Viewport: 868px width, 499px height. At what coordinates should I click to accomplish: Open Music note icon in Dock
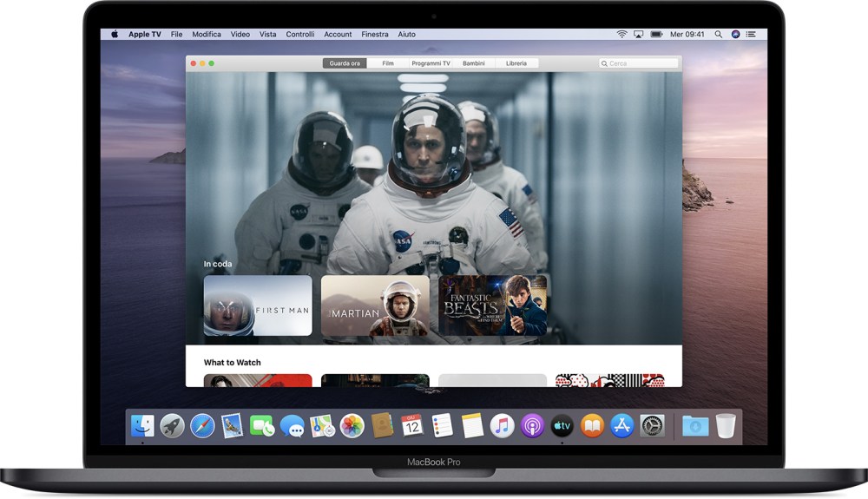click(502, 426)
